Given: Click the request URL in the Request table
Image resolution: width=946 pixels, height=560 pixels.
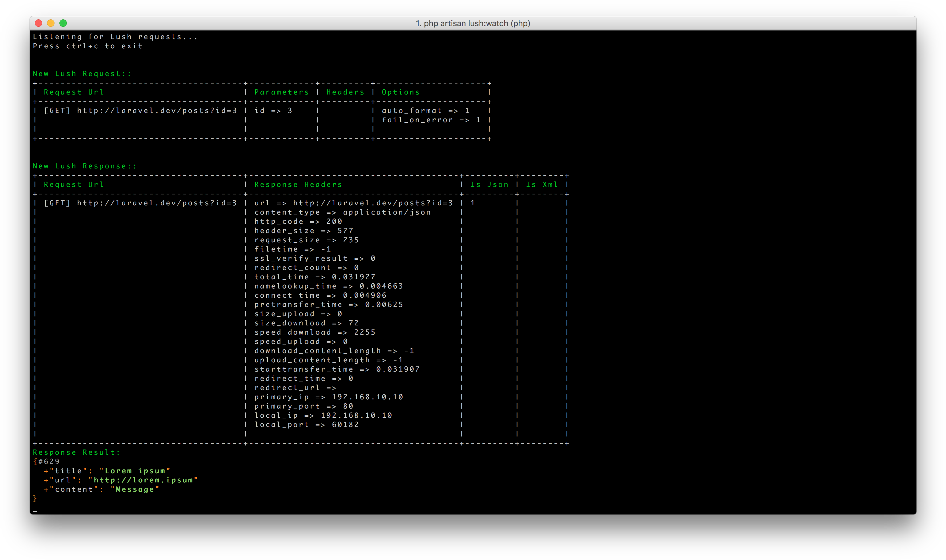Looking at the screenshot, I should pos(157,111).
